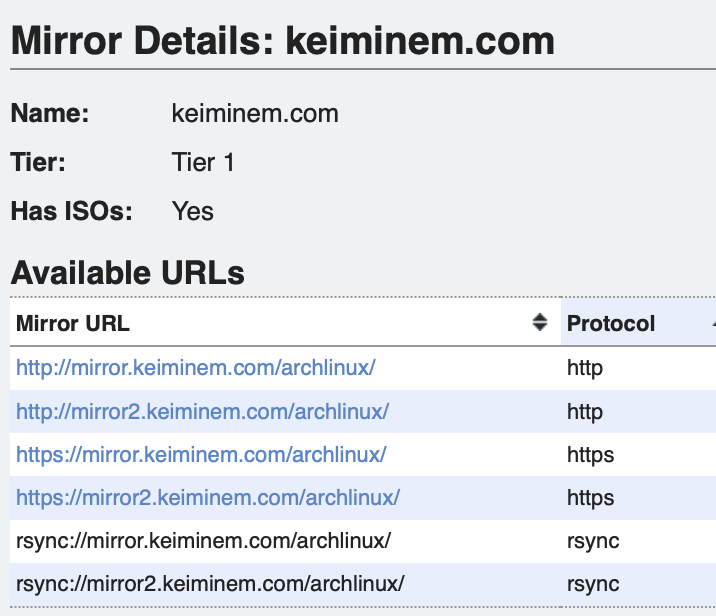Click the Protocol column sort arrow
The image size is (716, 616).
pyautogui.click(x=712, y=323)
